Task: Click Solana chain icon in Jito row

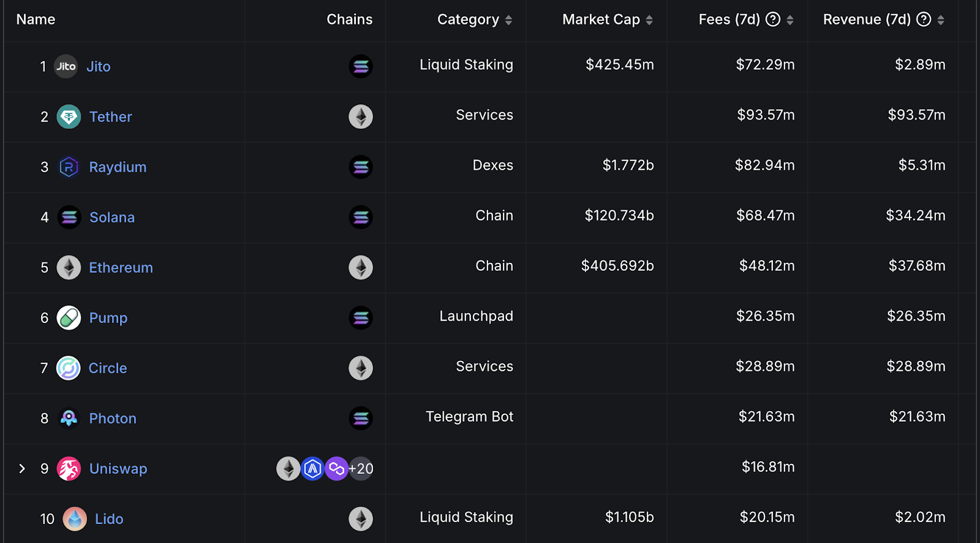Action: point(361,66)
